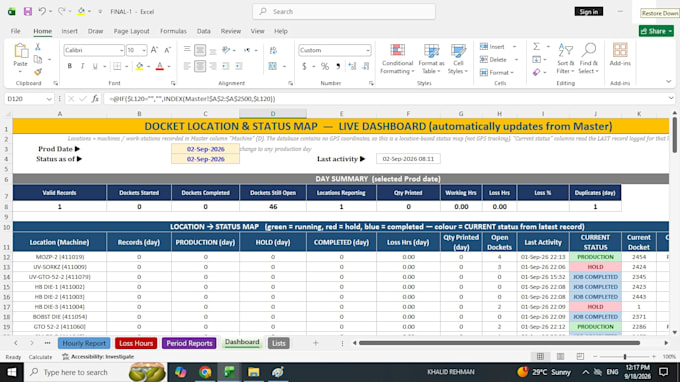Toggle Align Left alignment
This screenshot has width=680, height=382.
pyautogui.click(x=187, y=66)
